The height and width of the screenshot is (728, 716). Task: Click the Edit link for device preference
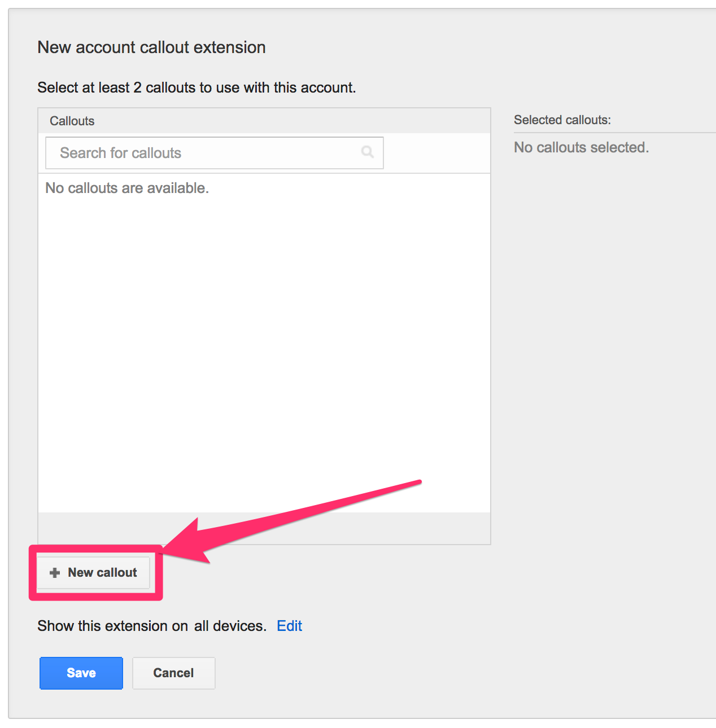[289, 626]
